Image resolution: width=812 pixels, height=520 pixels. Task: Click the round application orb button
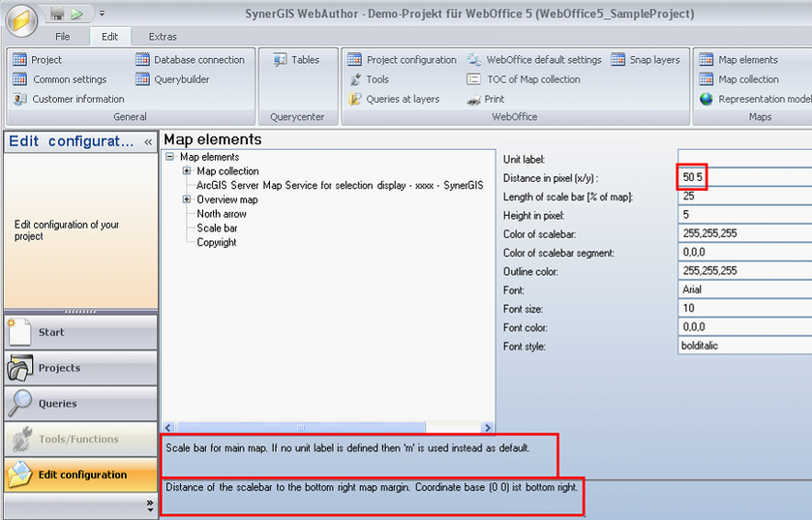21,21
